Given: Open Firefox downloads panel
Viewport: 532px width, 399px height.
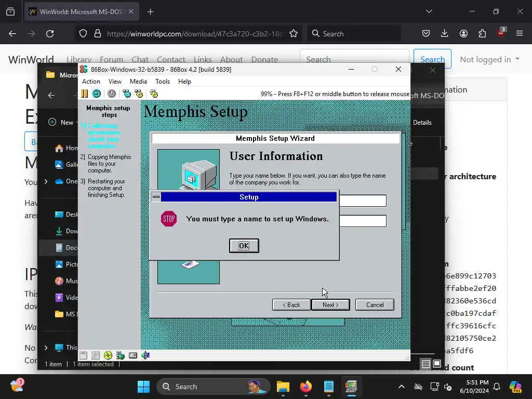Looking at the screenshot, I should point(445,33).
